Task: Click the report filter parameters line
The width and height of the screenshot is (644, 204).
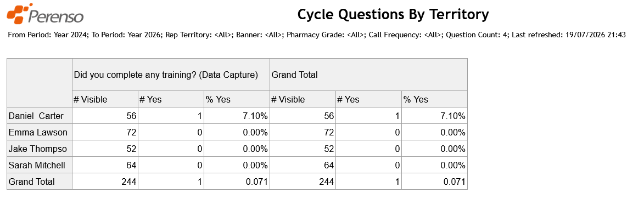Action: pos(317,35)
